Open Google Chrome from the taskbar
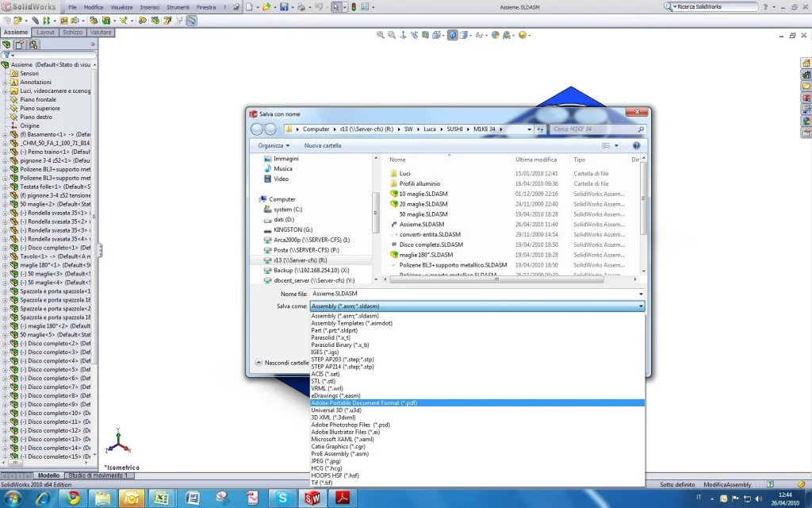The image size is (812, 508). (x=73, y=498)
